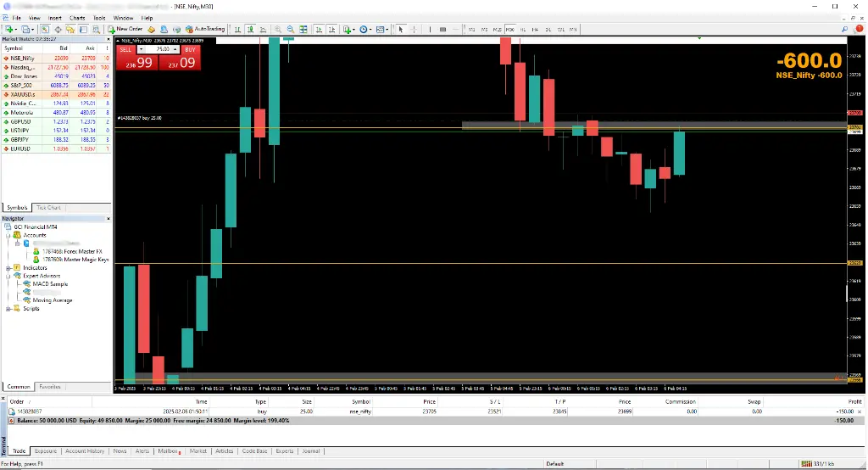Open the Periods clock icon
The height and width of the screenshot is (470, 868).
point(363,29)
